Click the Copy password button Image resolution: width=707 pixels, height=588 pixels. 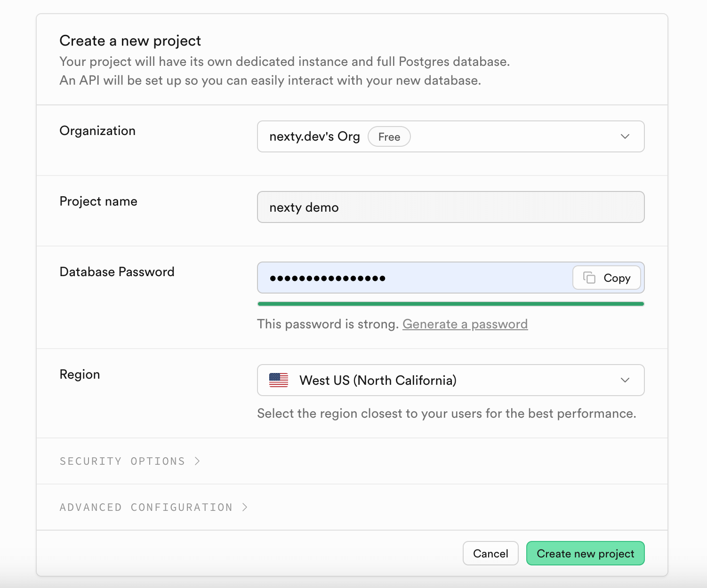607,278
